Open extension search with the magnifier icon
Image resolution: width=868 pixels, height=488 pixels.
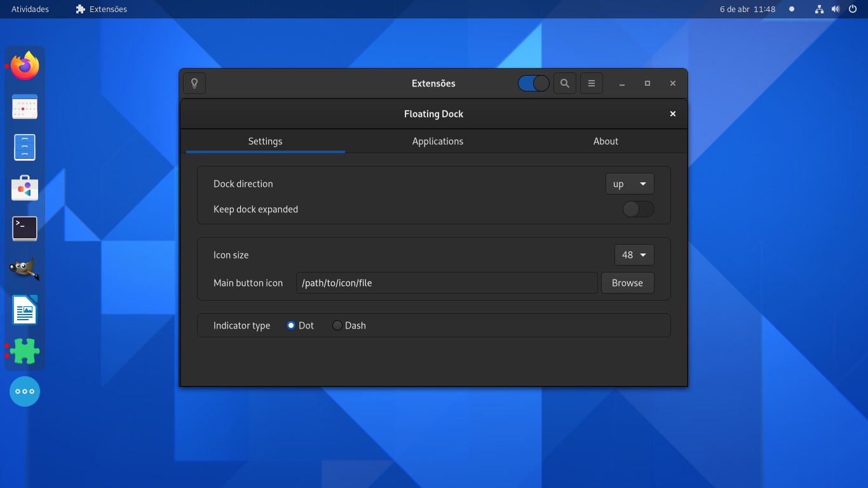coord(564,83)
